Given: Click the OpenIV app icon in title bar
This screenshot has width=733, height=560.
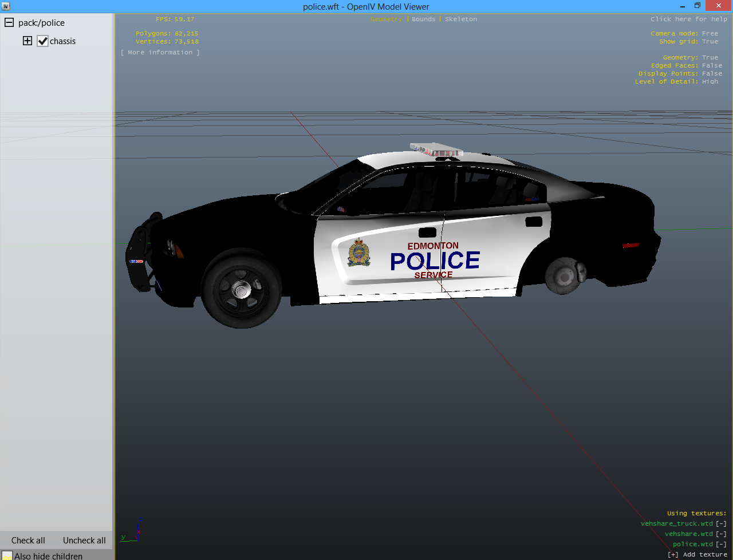Looking at the screenshot, I should 6,6.
